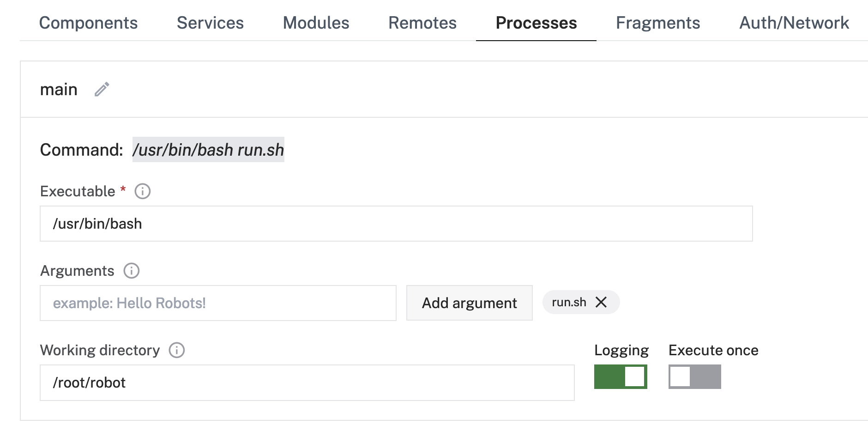Open the Executable info tooltip icon

click(142, 191)
